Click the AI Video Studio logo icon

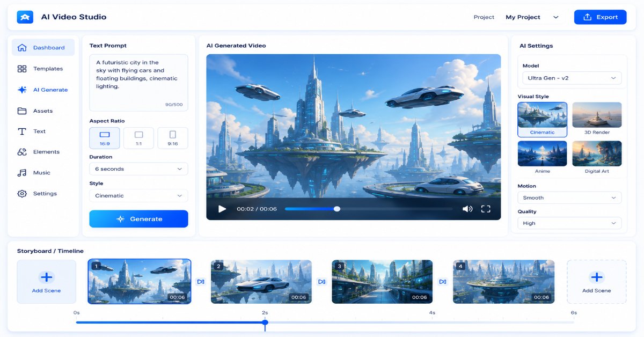[x=25, y=17]
